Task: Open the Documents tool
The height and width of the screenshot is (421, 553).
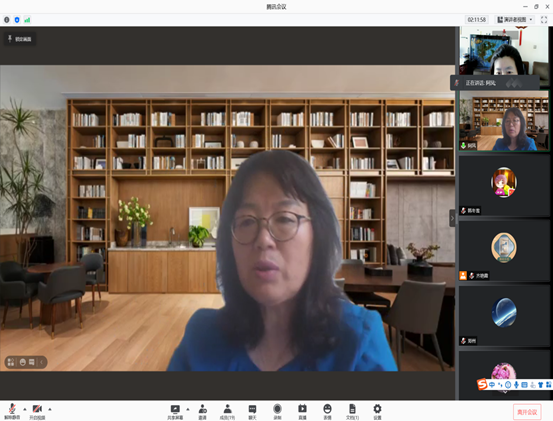Action: pyautogui.click(x=352, y=411)
